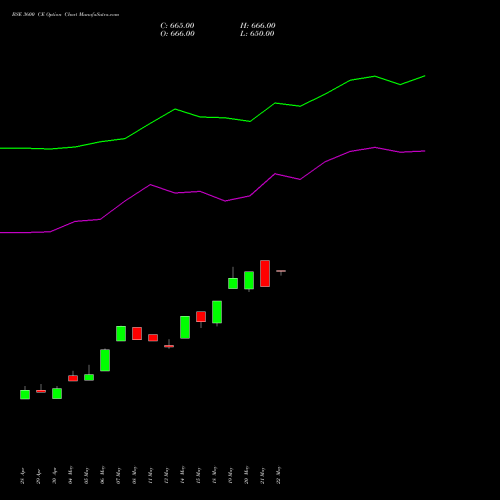Click the red candle for 04 May
Image resolution: width=500 pixels, height=500 pixels.
pos(73,378)
